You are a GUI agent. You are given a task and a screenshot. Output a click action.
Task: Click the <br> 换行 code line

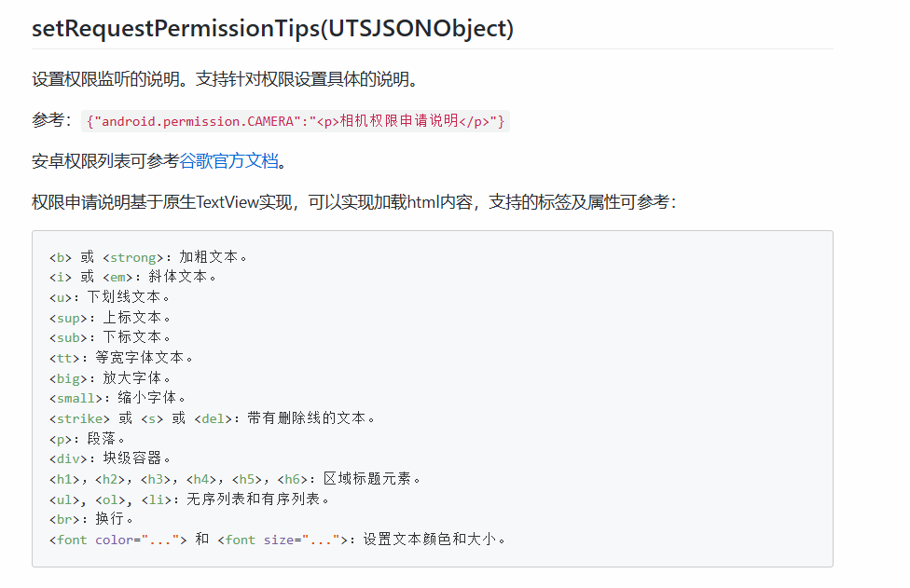(91, 519)
